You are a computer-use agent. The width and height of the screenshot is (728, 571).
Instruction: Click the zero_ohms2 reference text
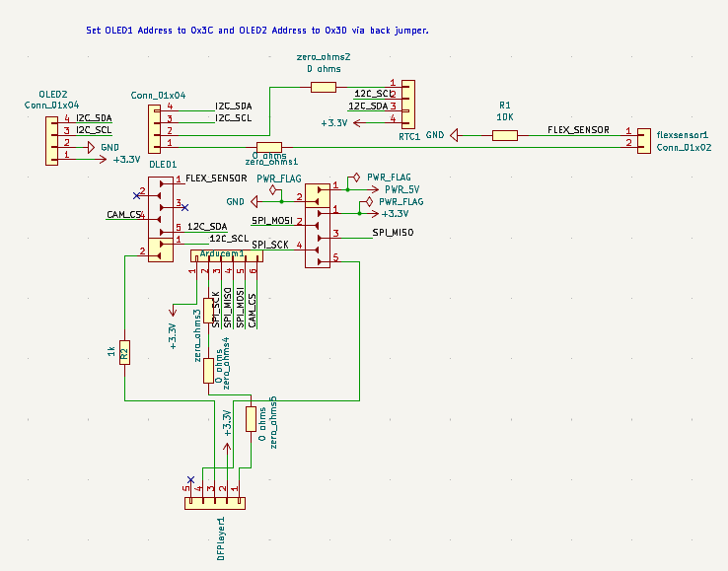[324, 57]
